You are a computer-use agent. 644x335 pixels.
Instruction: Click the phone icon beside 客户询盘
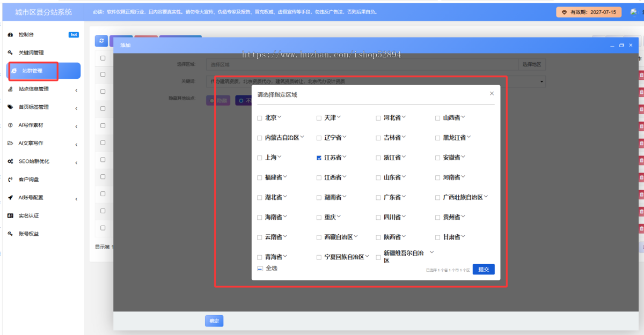(10, 180)
